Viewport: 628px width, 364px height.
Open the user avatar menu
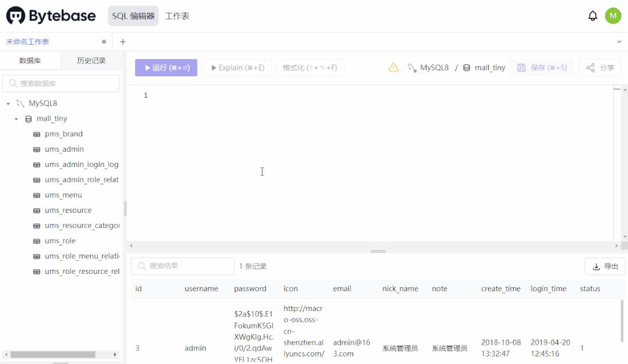coord(613,16)
